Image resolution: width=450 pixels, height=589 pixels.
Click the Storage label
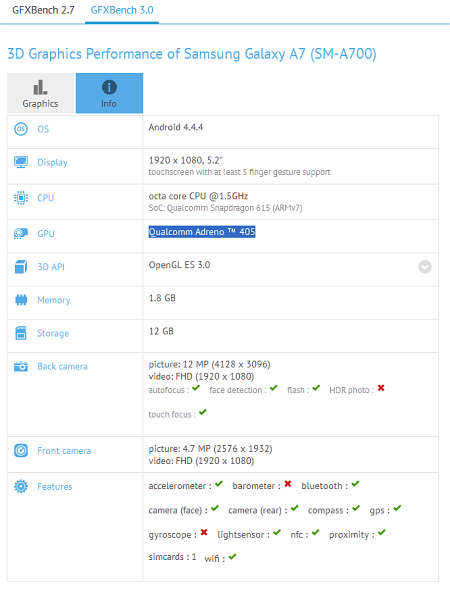point(53,334)
